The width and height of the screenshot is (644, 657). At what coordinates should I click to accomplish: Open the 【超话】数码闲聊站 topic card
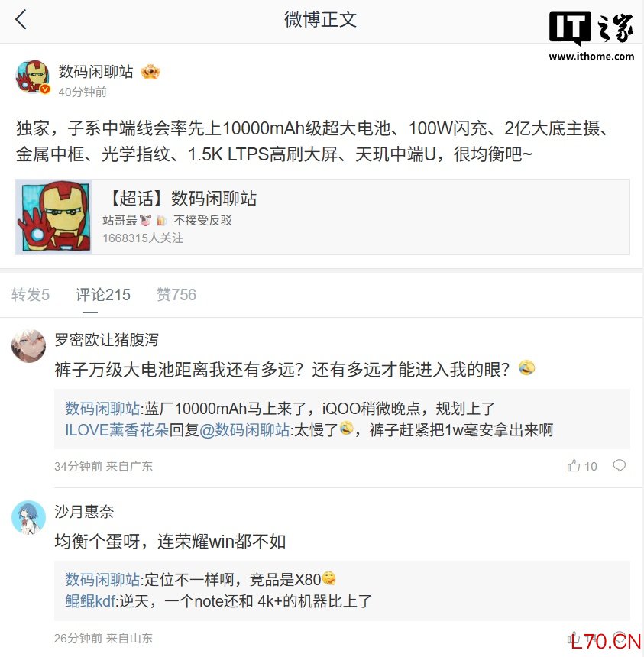[x=322, y=217]
